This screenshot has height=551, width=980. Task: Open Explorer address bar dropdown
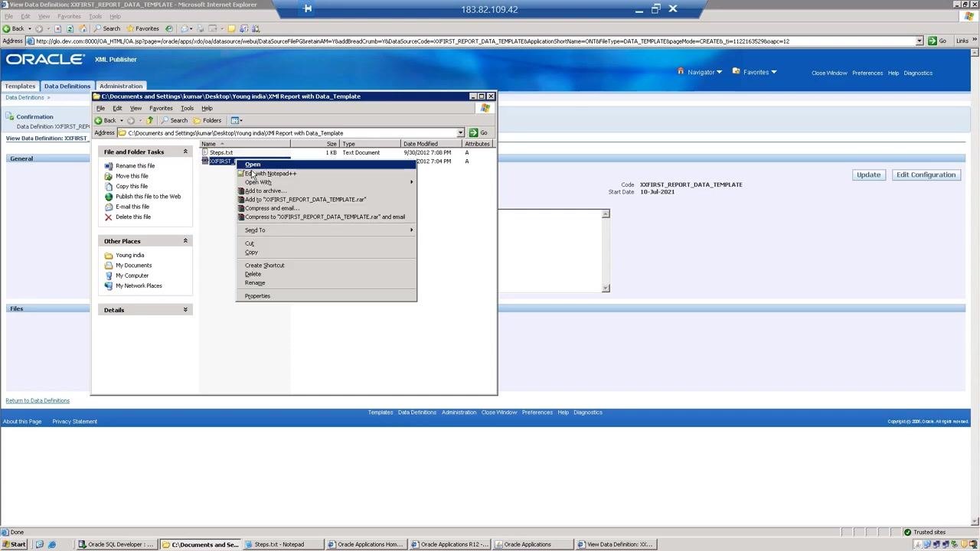tap(461, 133)
